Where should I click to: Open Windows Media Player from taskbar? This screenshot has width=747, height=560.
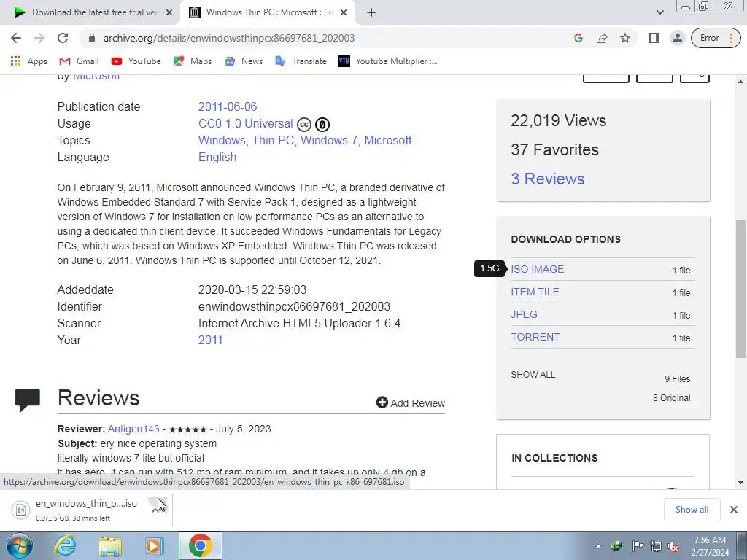(x=155, y=545)
